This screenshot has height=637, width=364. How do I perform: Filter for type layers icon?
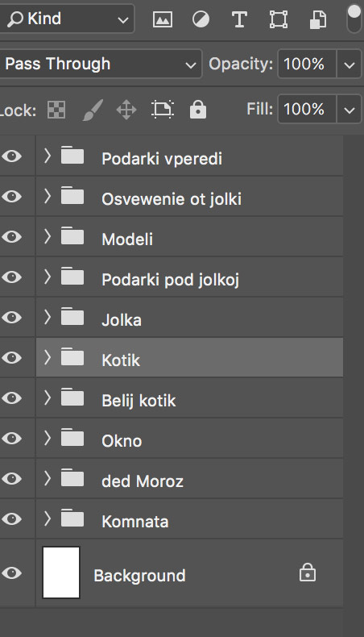pos(239,19)
